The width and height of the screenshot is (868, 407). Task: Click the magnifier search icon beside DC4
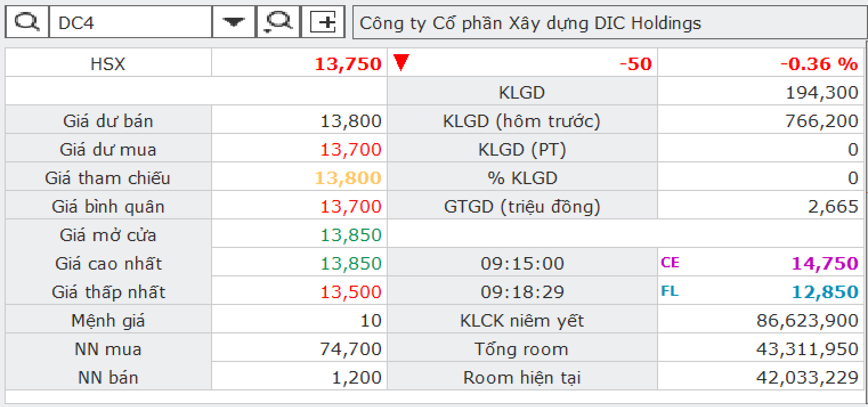27,23
